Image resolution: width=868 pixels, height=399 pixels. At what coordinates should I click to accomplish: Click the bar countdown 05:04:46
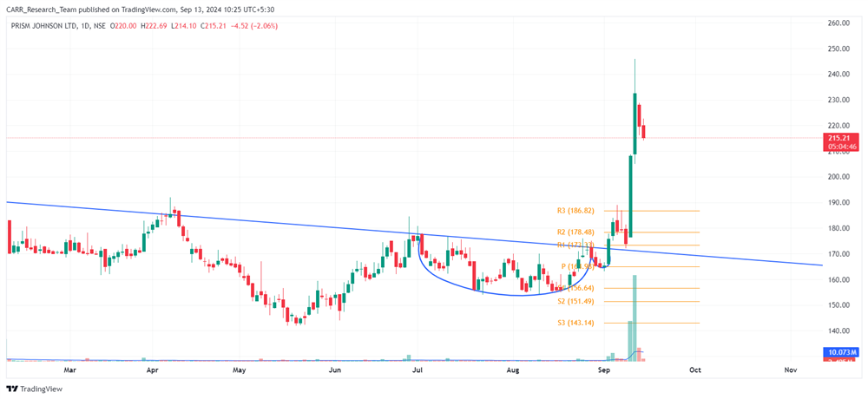tap(842, 147)
